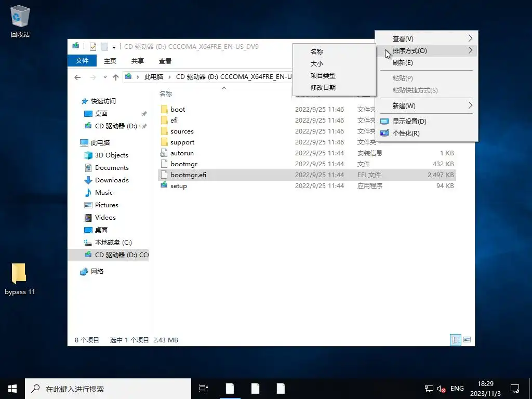Expand the 查看(V) context submenu

[427, 38]
